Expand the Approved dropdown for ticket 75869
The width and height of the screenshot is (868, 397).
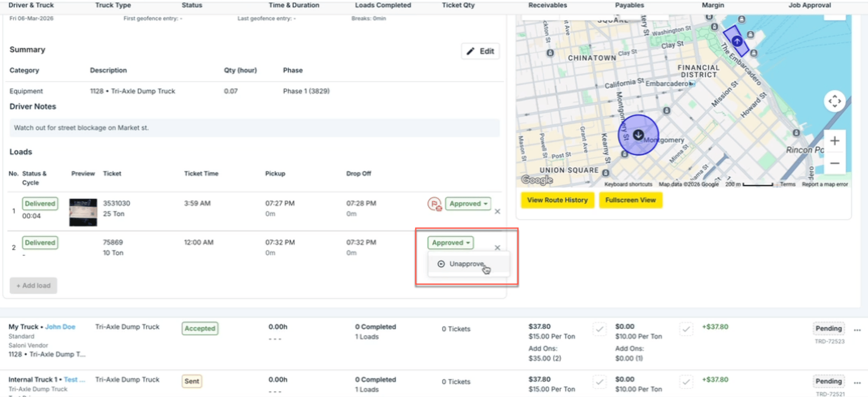tap(450, 243)
